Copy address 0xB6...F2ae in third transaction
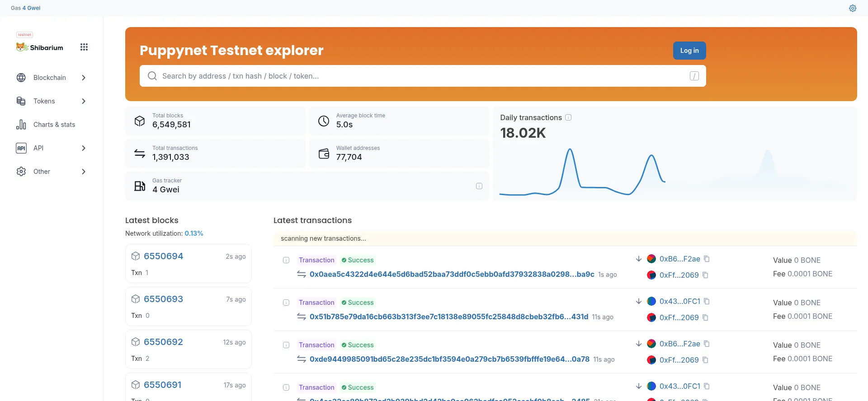This screenshot has width=868, height=401. pos(707,344)
